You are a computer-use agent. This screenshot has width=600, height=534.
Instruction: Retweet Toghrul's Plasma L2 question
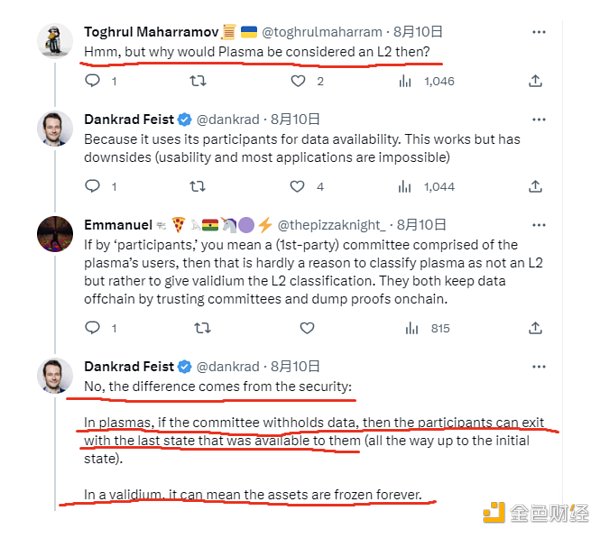[199, 80]
